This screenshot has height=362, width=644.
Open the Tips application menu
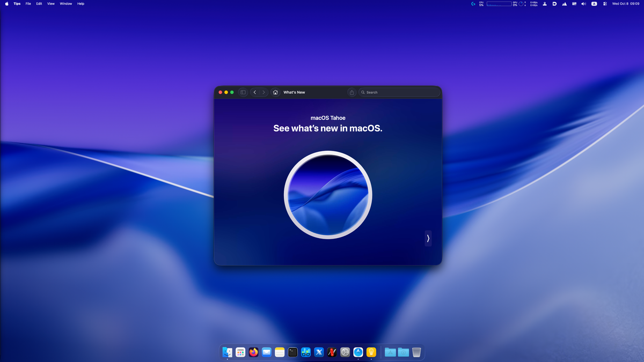click(x=17, y=3)
